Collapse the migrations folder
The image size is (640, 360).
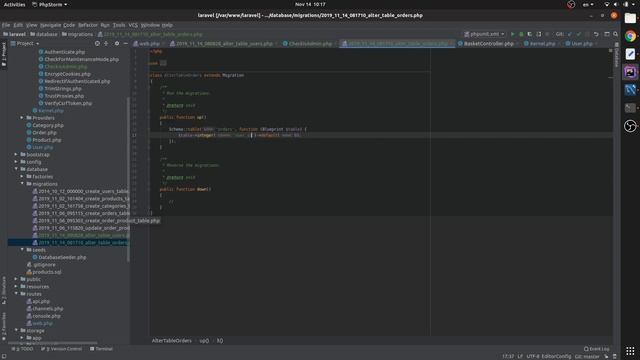(x=22, y=184)
